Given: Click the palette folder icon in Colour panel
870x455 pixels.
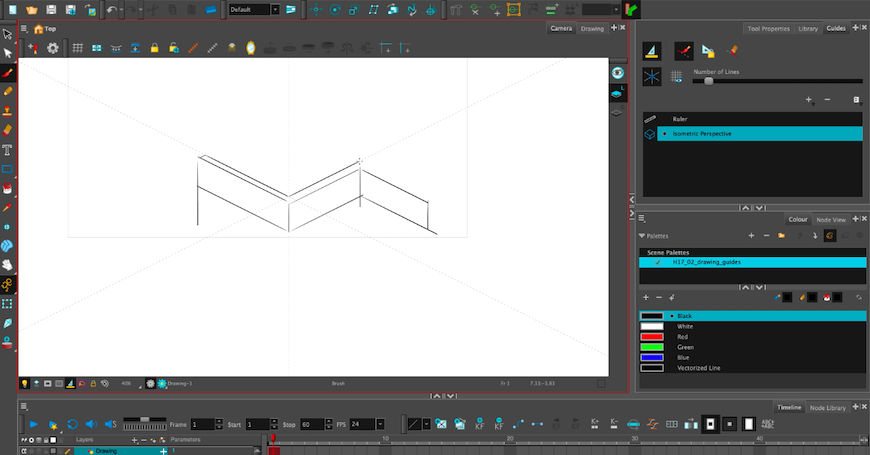Looking at the screenshot, I should pyautogui.click(x=781, y=236).
